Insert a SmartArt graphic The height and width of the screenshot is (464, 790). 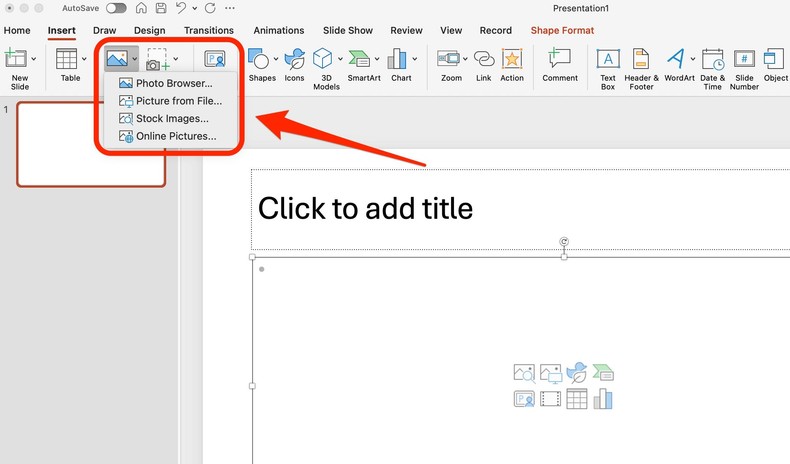(360, 60)
